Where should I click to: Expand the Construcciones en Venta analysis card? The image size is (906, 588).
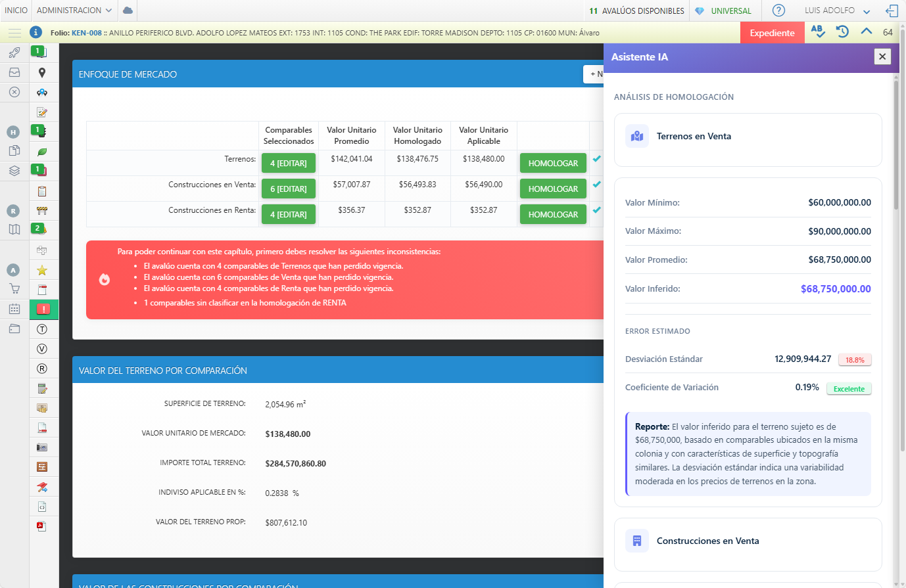tap(748, 541)
